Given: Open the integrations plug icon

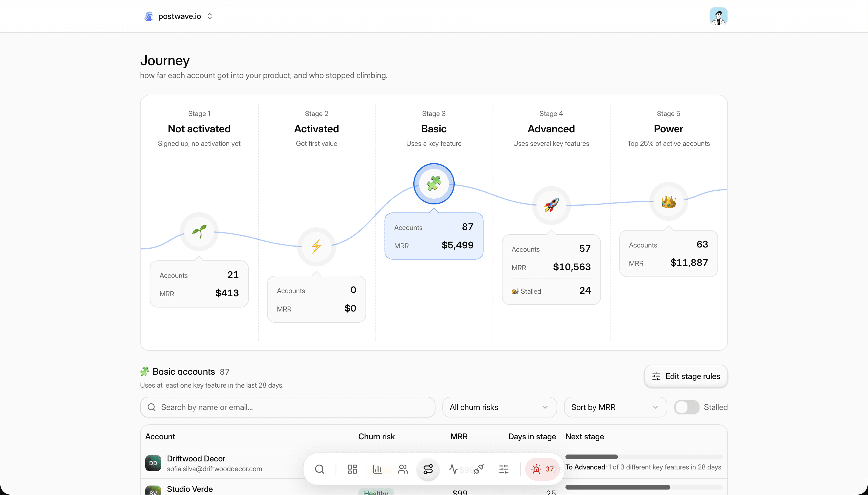Looking at the screenshot, I should 478,469.
